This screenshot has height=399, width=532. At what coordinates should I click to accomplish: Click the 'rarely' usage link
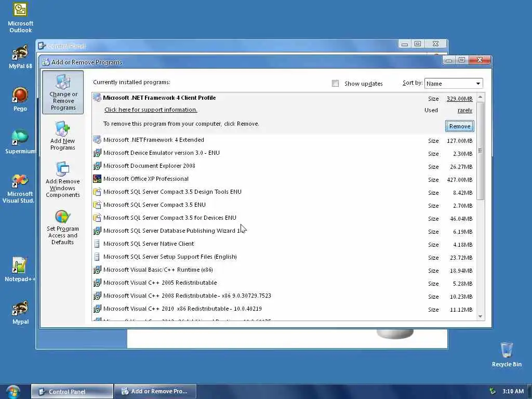click(x=465, y=110)
